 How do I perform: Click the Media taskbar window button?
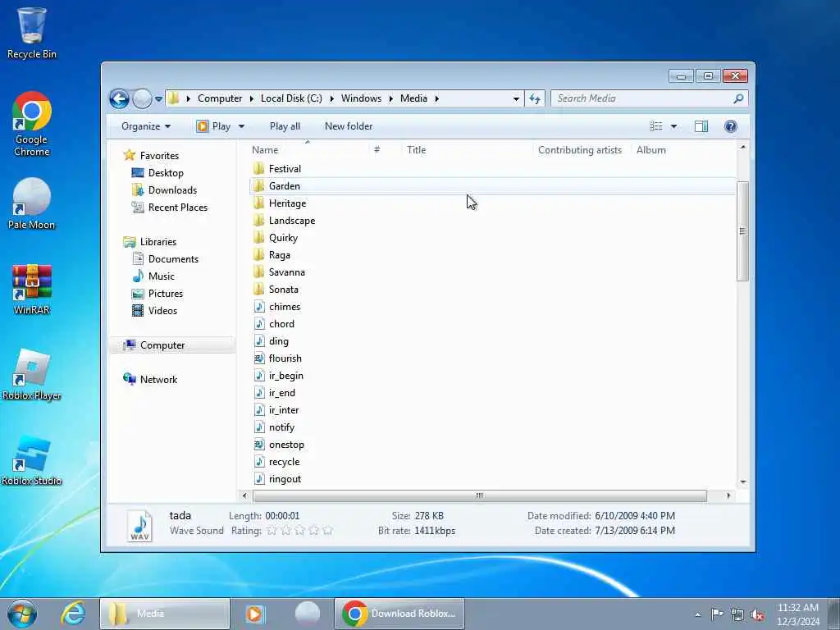[x=165, y=614]
